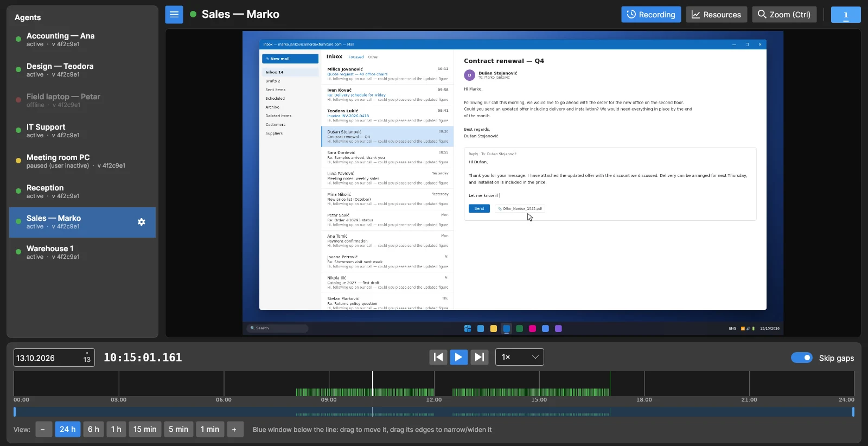Viewport: 868px width, 446px height.
Task: Click the left handle of the blue view window
Action: coord(15,412)
